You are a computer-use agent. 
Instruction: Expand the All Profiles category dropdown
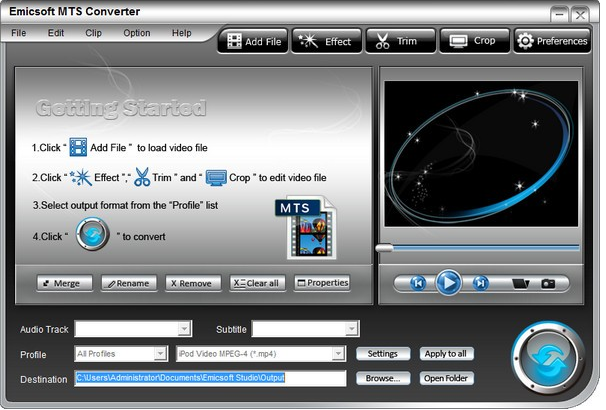tap(160, 353)
